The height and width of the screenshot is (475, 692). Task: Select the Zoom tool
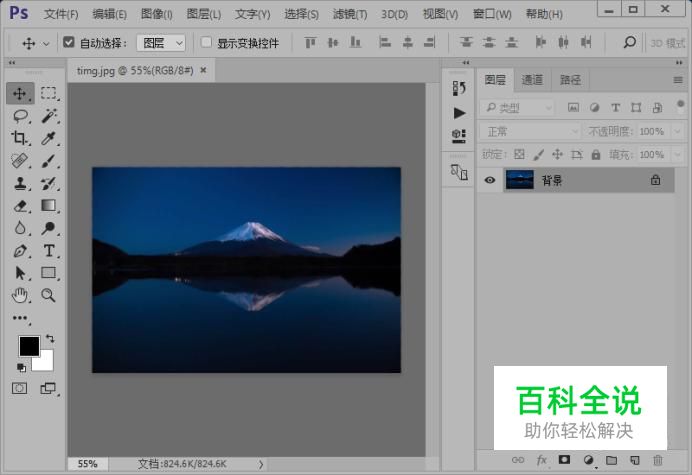[49, 295]
